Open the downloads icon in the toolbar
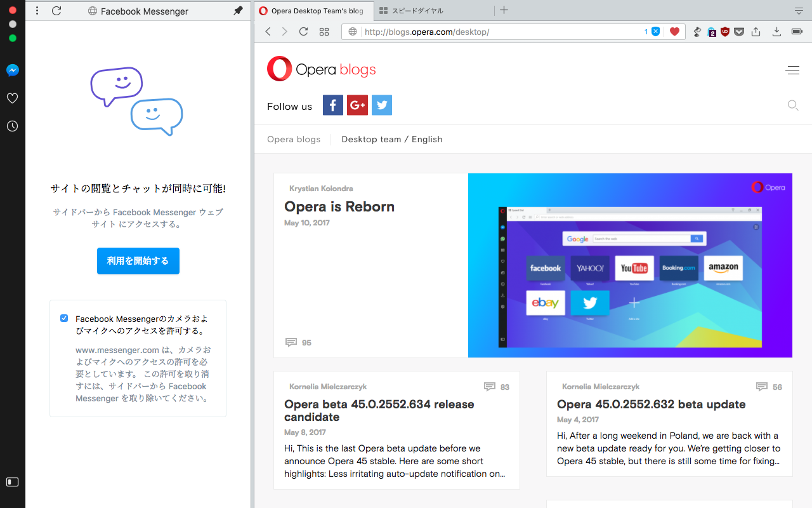Image resolution: width=812 pixels, height=508 pixels. 776,32
